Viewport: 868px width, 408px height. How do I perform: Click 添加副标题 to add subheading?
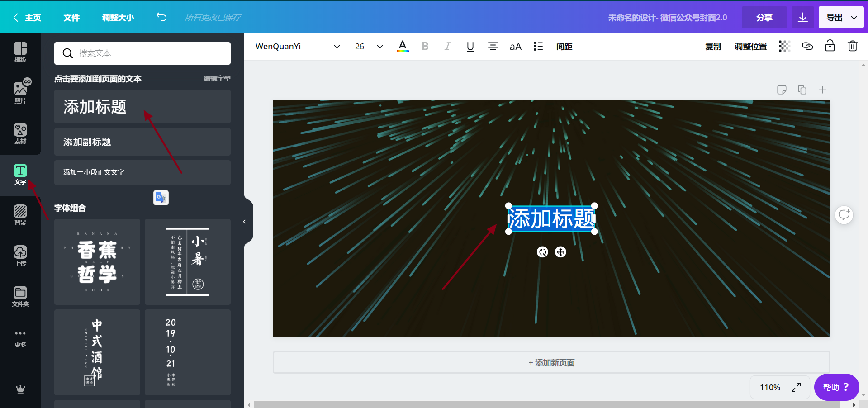click(142, 142)
